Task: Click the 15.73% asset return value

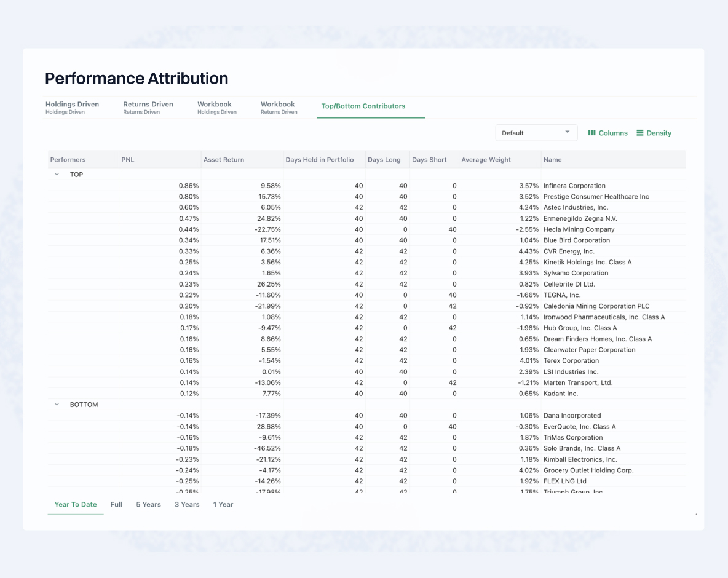Action: tap(269, 196)
